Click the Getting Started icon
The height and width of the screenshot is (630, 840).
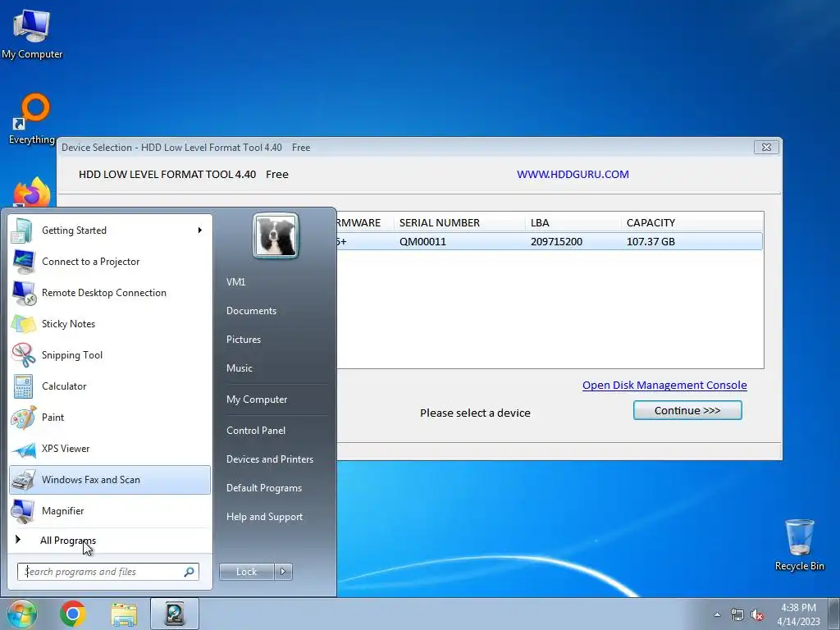click(23, 231)
